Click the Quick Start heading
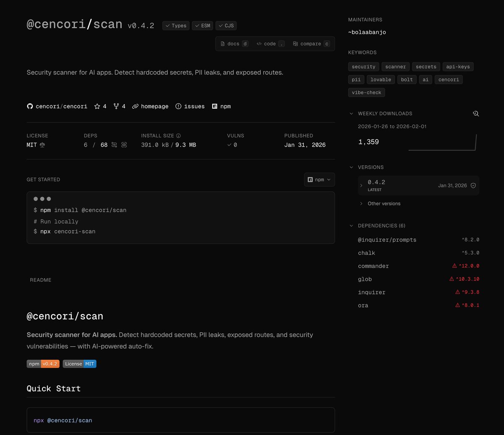Image resolution: width=504 pixels, height=435 pixels. tap(54, 388)
